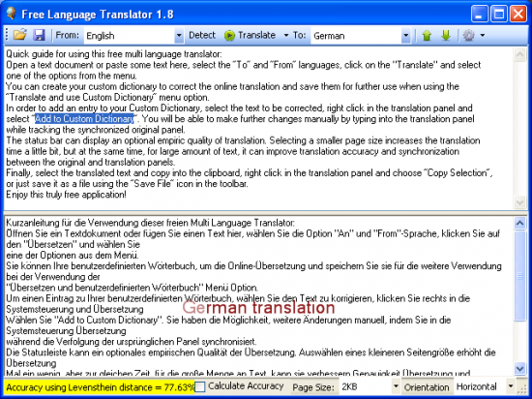Save the file using the floppy disk icon

point(39,35)
